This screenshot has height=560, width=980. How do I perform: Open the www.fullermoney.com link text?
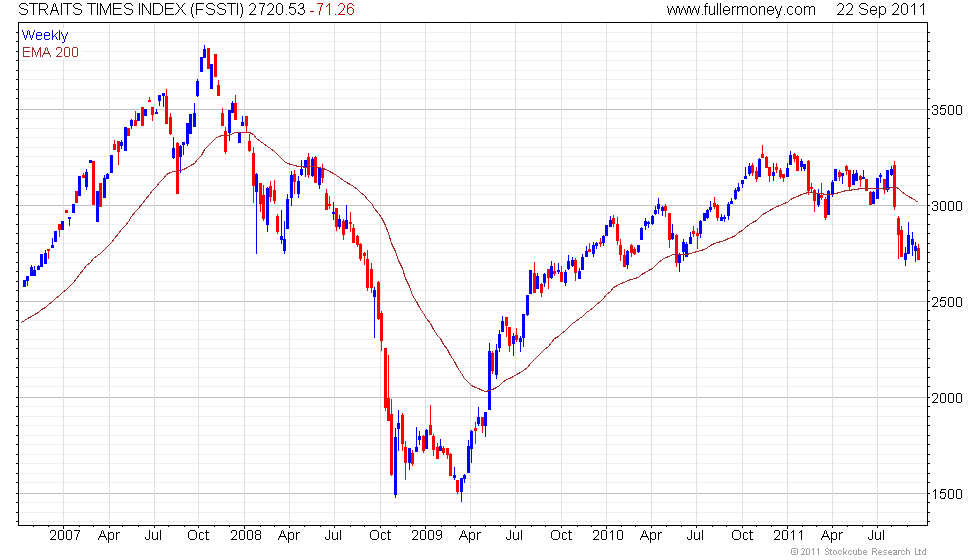(x=741, y=10)
